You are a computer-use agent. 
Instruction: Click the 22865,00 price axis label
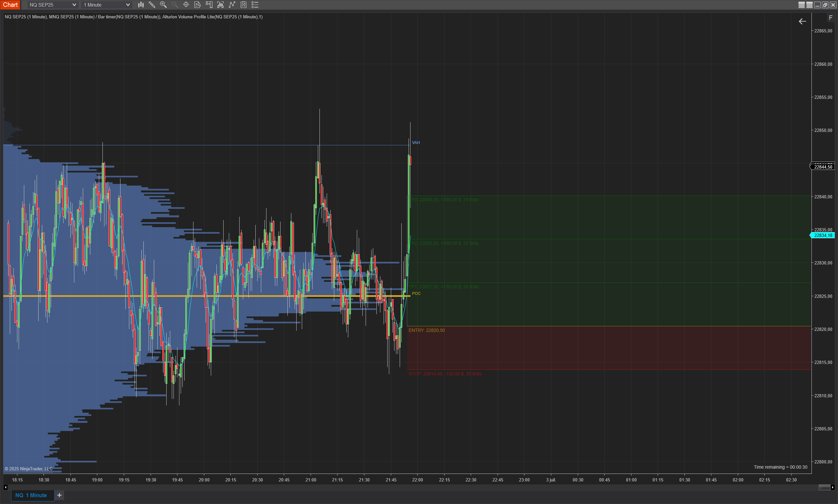[x=823, y=31]
